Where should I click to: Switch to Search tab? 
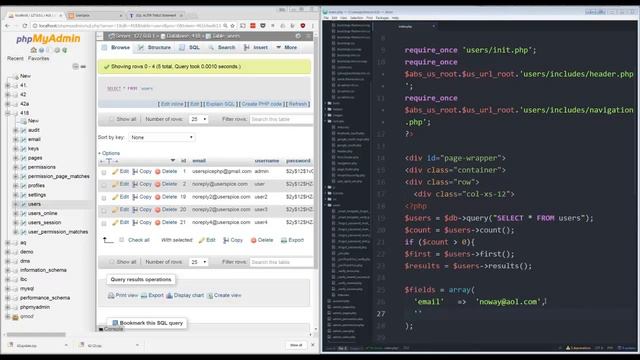pos(222,48)
